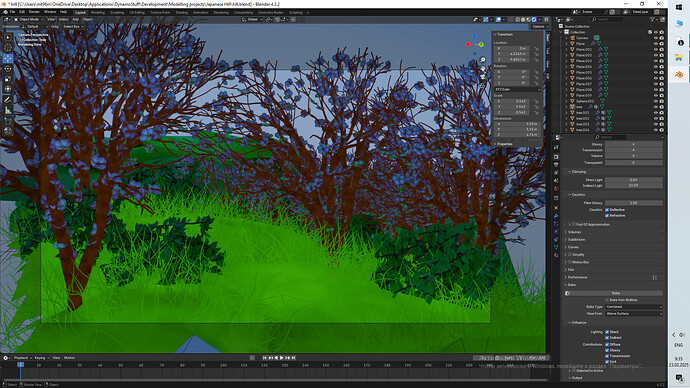Open the Output properties tab icon
The width and height of the screenshot is (690, 388).
556,164
